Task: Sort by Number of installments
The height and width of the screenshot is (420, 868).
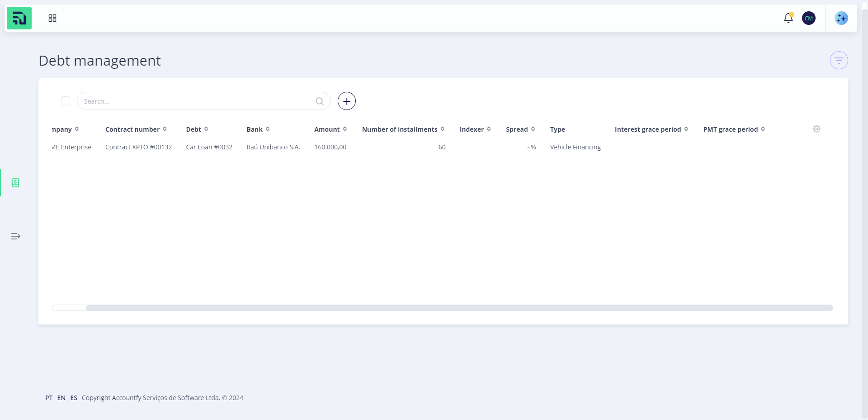Action: (403, 129)
